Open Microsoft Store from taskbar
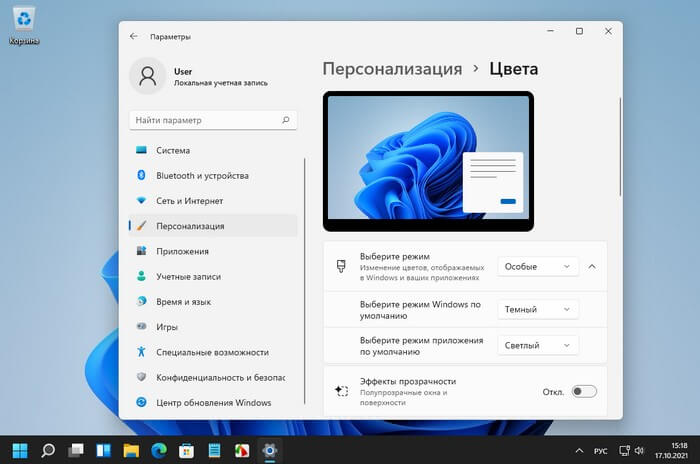700x464 pixels. click(x=186, y=451)
